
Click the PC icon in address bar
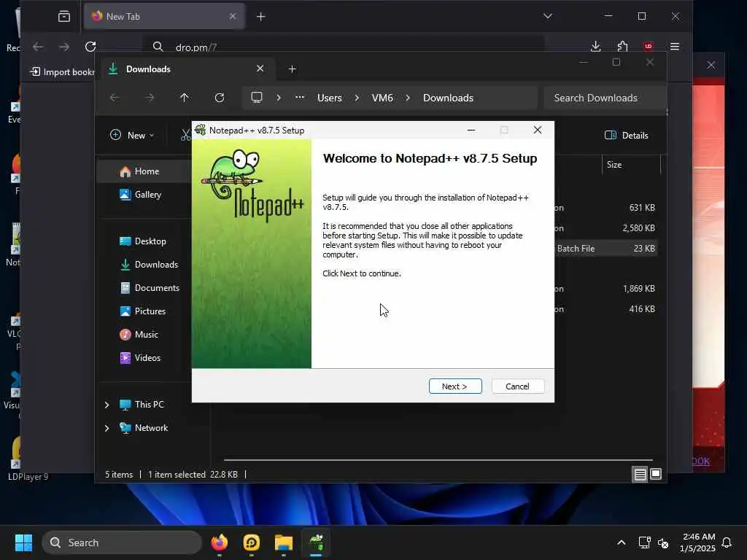pos(257,98)
